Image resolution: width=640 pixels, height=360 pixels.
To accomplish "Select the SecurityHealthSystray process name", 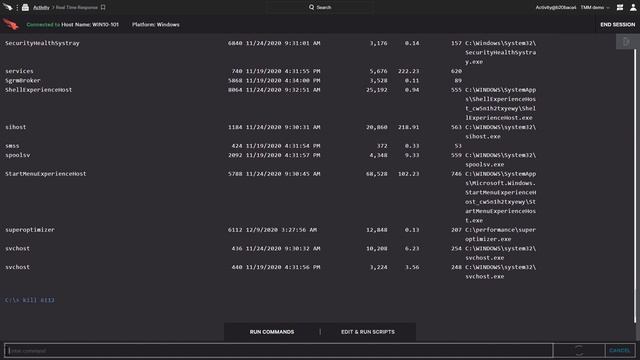I will click(42, 43).
